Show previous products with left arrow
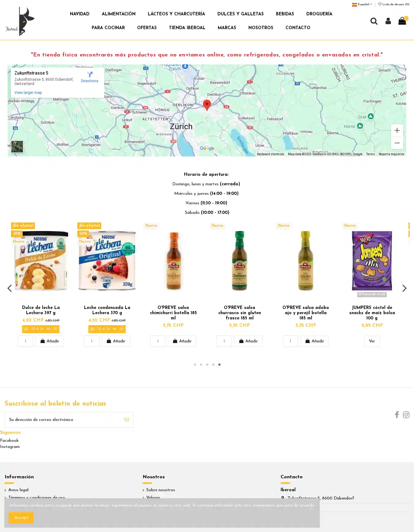This screenshot has width=414, height=532. pos(10,288)
